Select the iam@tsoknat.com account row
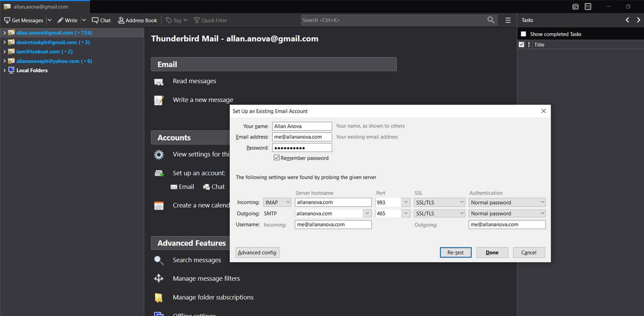 72,52
